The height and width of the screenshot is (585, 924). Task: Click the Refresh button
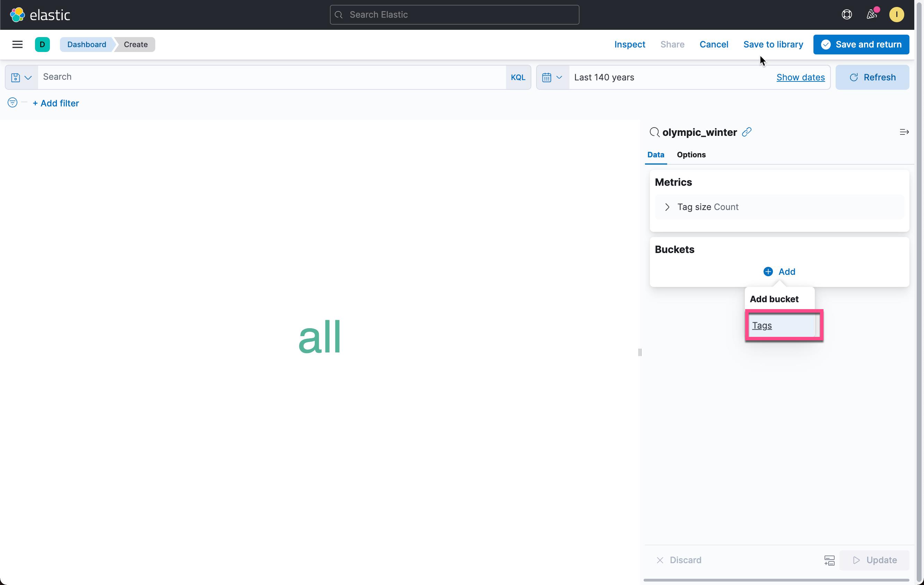click(872, 78)
